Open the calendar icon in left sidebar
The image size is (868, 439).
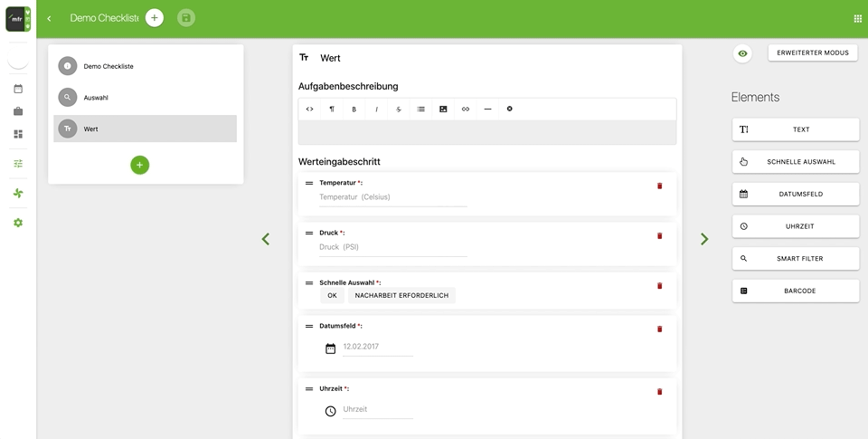(x=18, y=89)
